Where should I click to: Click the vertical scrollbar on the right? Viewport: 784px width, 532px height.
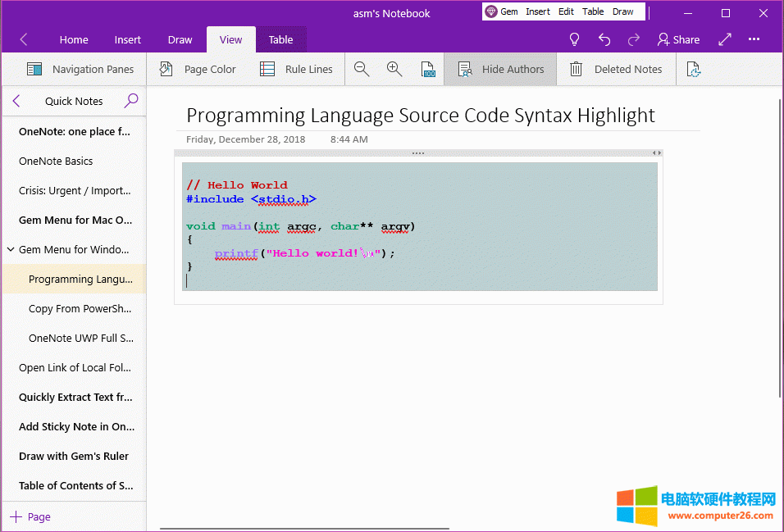pos(778,246)
